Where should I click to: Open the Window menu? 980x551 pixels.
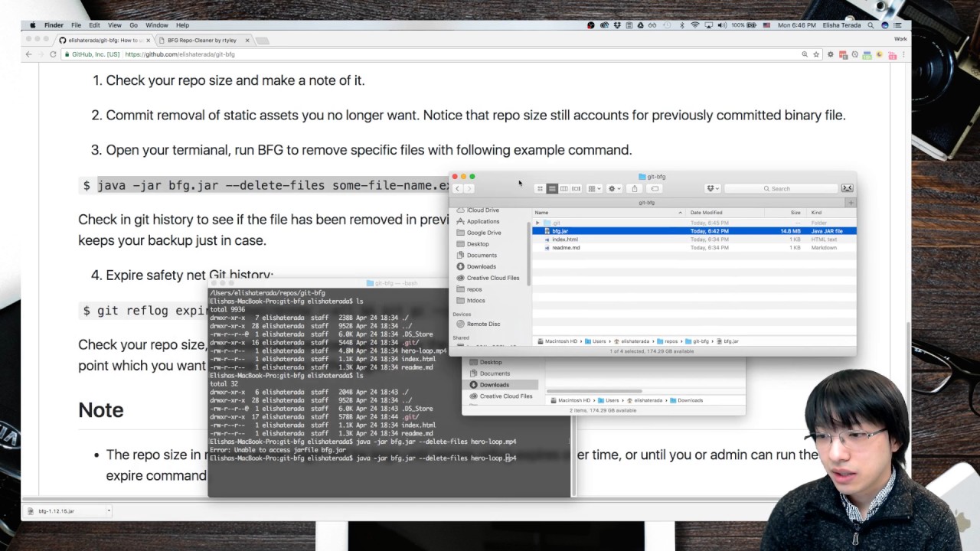156,25
